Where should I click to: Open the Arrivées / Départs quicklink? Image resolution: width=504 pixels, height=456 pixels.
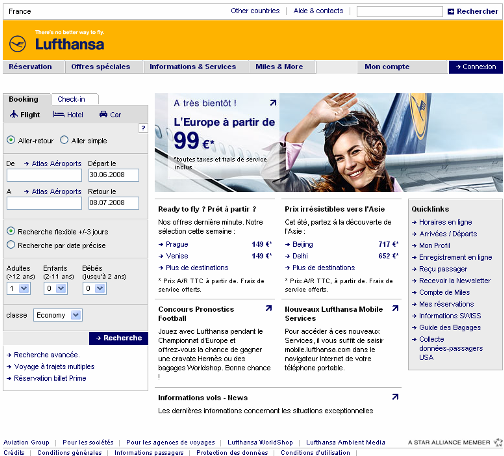[445, 234]
